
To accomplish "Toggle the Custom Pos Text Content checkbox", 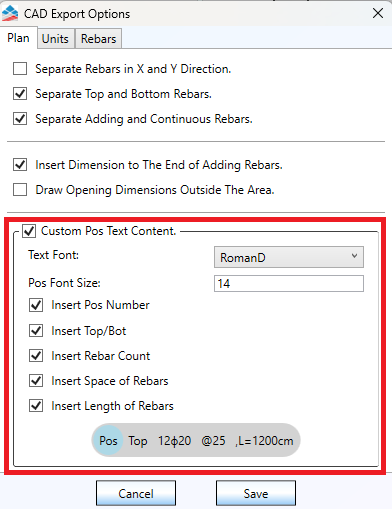I will tap(29, 231).
